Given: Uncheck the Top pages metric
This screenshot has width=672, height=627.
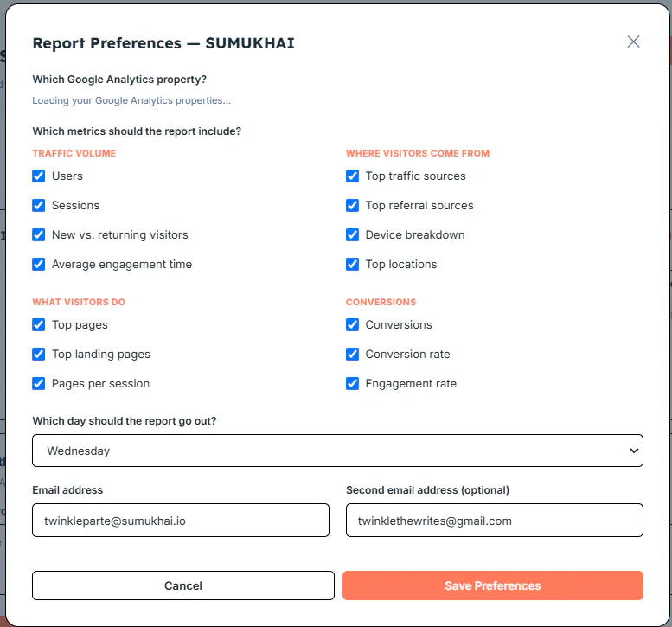Looking at the screenshot, I should tap(39, 325).
